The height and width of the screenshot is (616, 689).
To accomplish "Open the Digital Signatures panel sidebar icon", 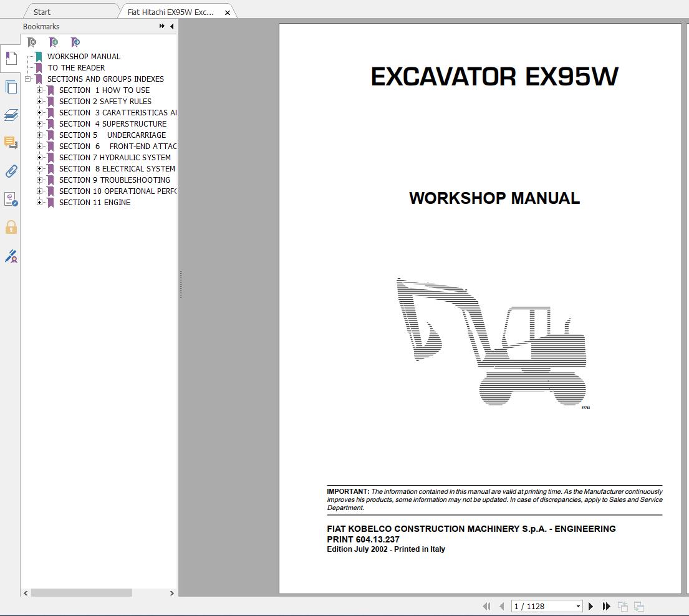I will tap(11, 199).
